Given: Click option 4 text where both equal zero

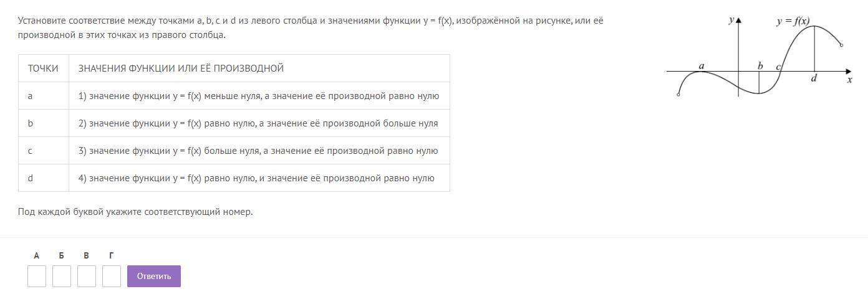Looking at the screenshot, I should point(256,178).
